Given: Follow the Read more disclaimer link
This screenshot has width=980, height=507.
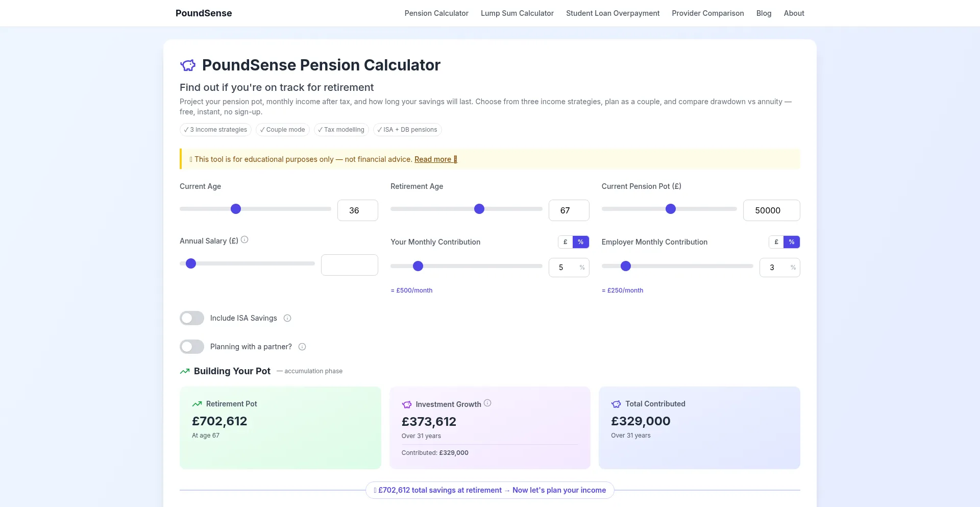Looking at the screenshot, I should [436, 159].
